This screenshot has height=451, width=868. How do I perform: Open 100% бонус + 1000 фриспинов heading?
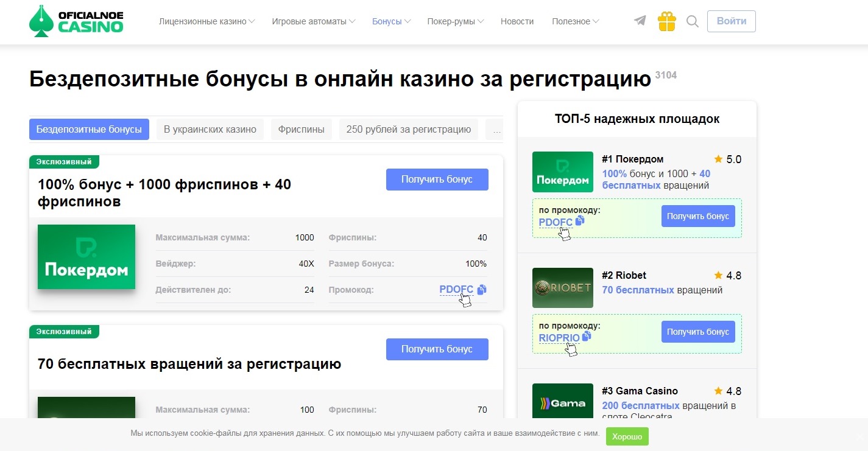tap(164, 192)
